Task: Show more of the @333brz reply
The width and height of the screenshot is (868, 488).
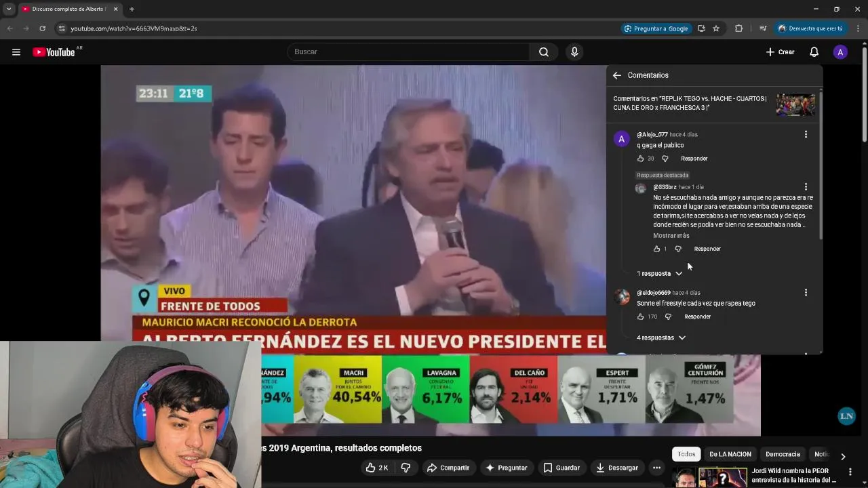Action: (x=671, y=235)
